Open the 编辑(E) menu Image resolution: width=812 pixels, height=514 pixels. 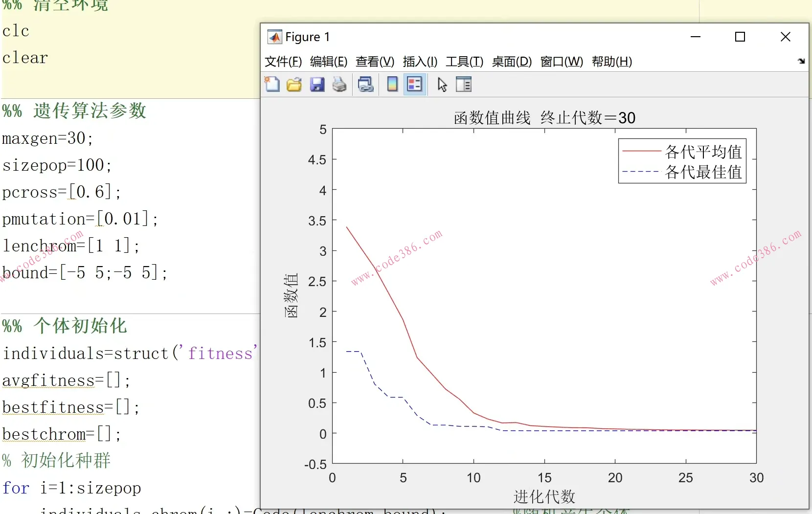(329, 62)
